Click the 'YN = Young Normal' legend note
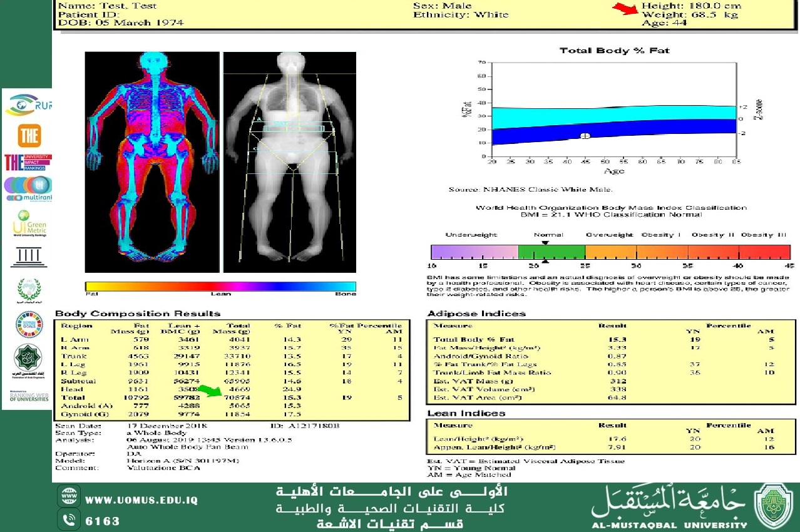Image resolution: width=800 pixels, height=532 pixels. coord(471,468)
